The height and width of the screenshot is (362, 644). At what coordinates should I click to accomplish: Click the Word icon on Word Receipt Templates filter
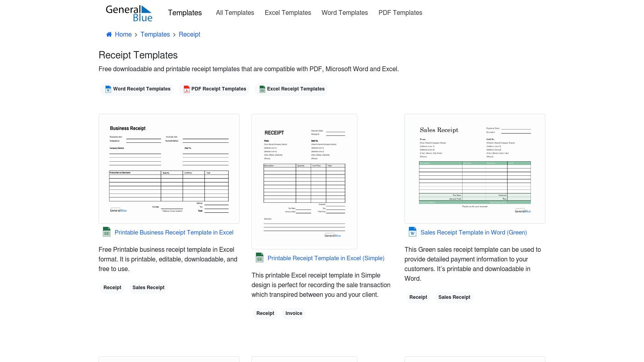click(108, 89)
